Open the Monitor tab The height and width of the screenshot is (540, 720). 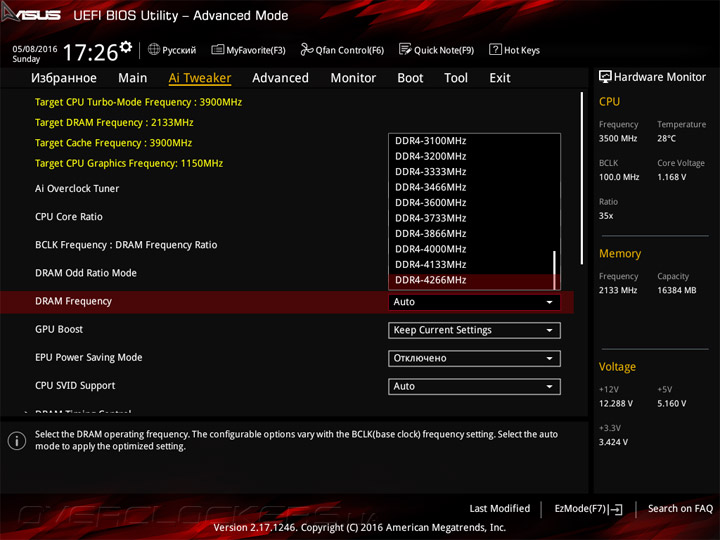point(353,78)
